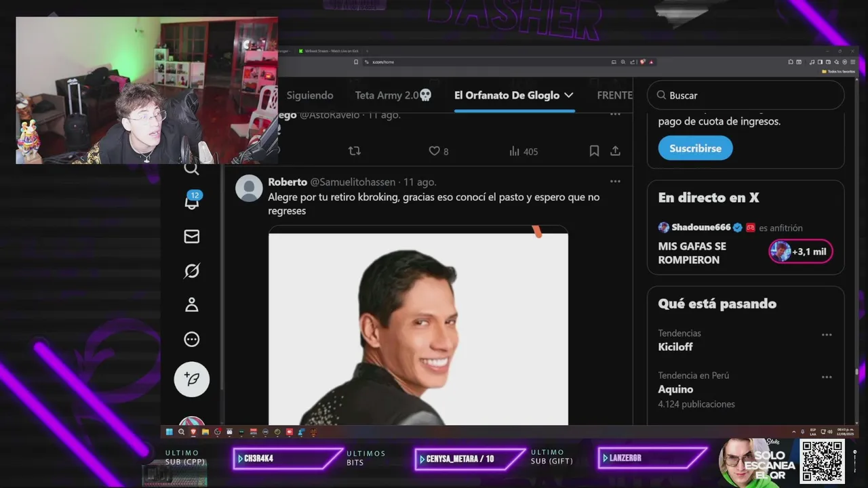Like the tweet showing 8 likes
Viewport: 868px width, 488px height.
pyautogui.click(x=438, y=151)
